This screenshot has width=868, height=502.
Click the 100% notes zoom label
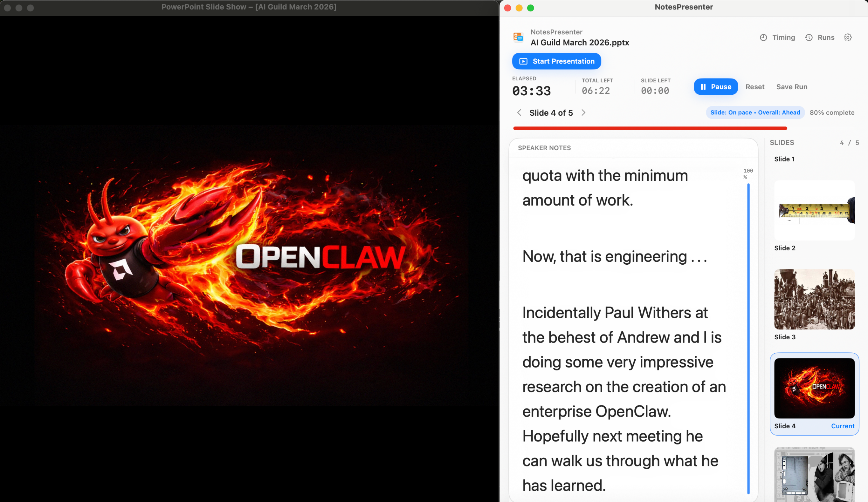click(x=748, y=173)
